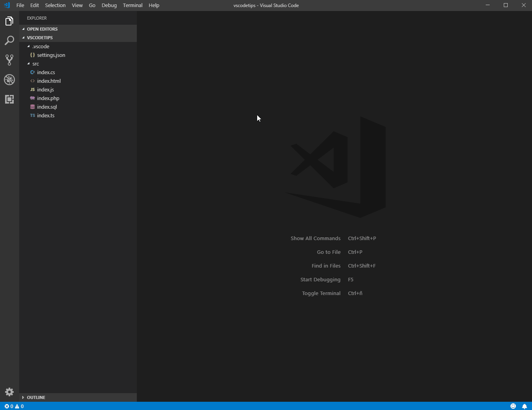Collapse the src folder arrow

[28, 64]
